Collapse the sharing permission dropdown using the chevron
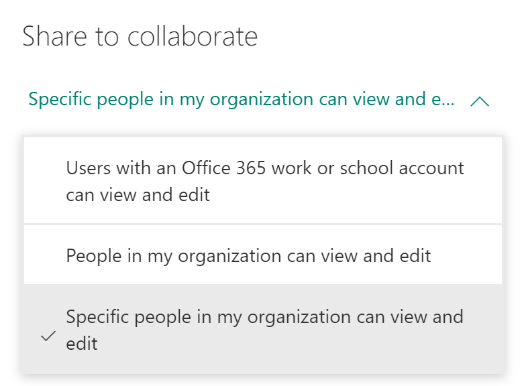This screenshot has height=386, width=526. click(480, 102)
